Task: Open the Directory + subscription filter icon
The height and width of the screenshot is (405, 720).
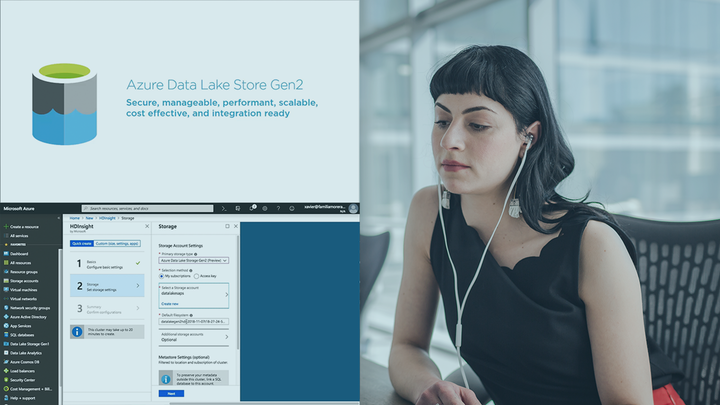Action: tap(237, 208)
